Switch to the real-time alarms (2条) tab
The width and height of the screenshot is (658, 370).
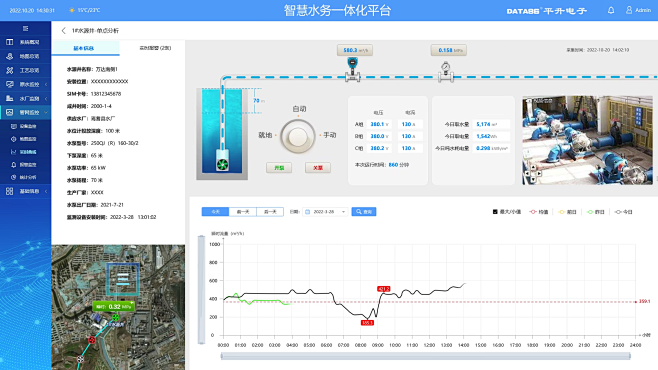coord(155,48)
